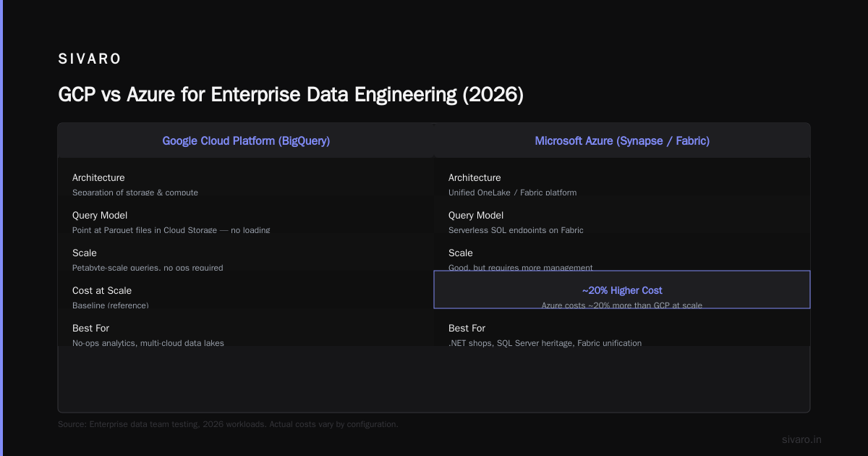Select Architecture label in the Google Cloud column

98,177
